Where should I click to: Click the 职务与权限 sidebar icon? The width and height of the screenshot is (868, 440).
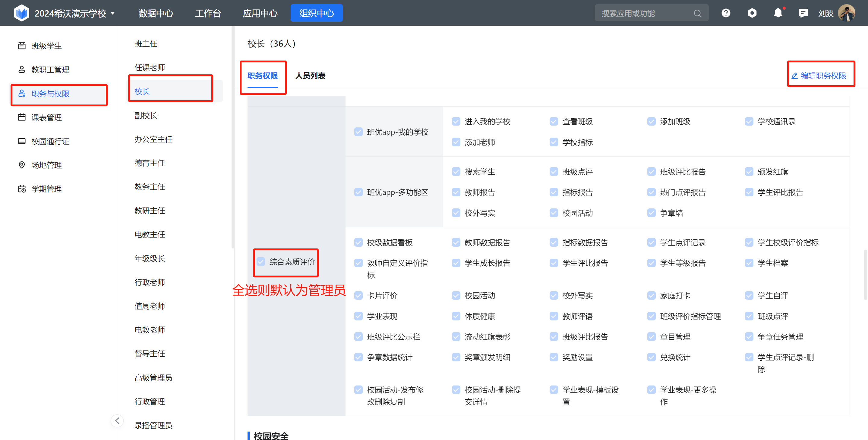(22, 93)
